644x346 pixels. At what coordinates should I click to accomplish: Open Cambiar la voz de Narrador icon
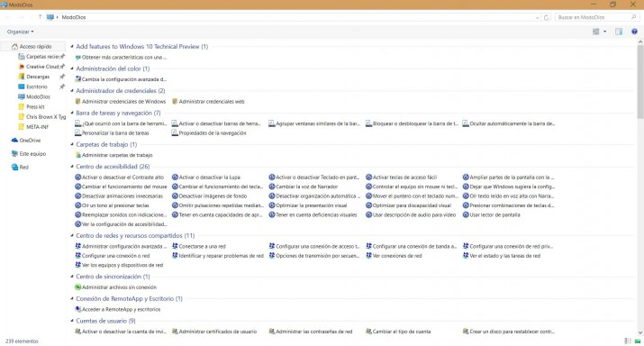[x=272, y=187]
